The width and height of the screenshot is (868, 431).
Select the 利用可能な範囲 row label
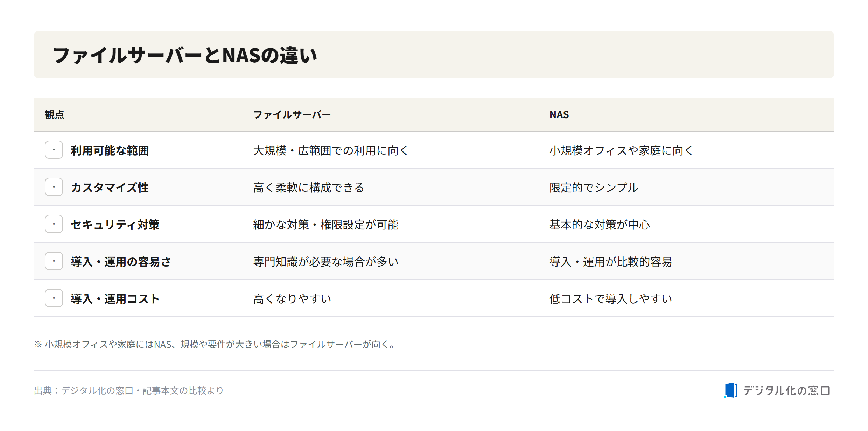pos(110,150)
